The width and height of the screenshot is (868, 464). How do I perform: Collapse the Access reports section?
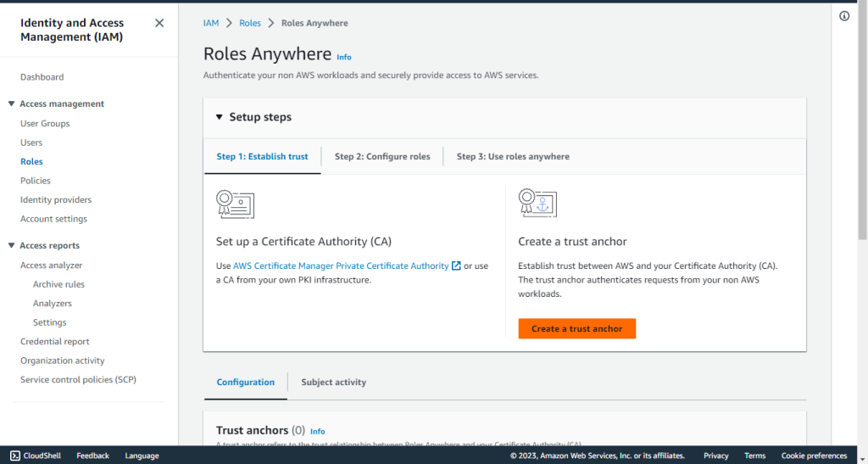[x=11, y=245]
